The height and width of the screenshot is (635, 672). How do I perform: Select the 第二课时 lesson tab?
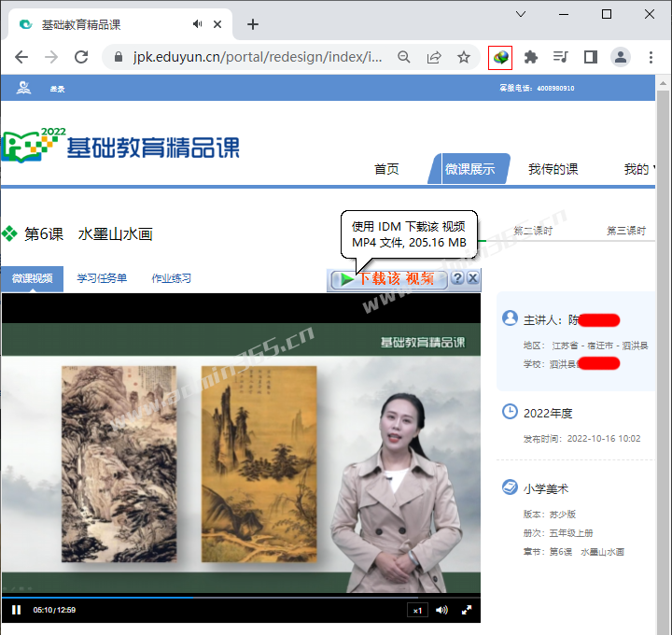(x=533, y=231)
